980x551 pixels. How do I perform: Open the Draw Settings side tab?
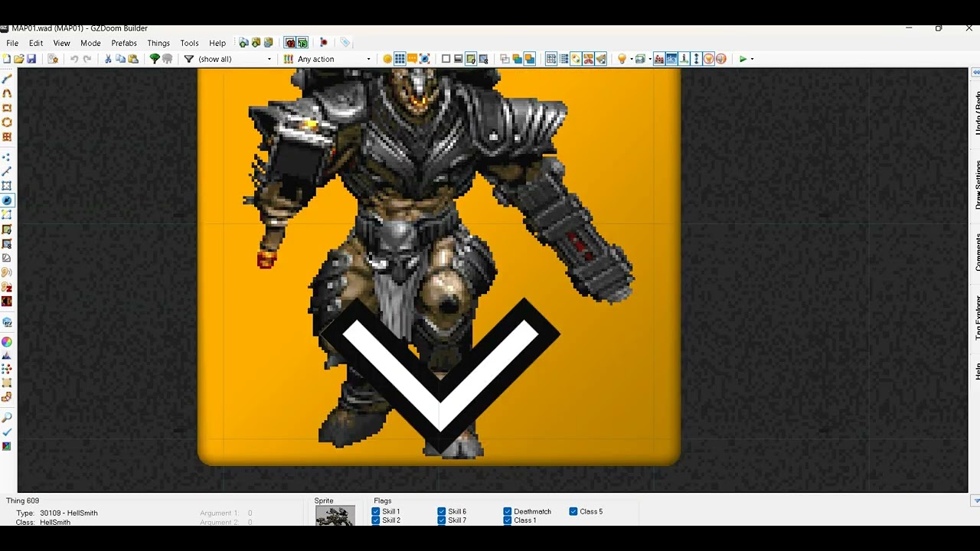976,184
